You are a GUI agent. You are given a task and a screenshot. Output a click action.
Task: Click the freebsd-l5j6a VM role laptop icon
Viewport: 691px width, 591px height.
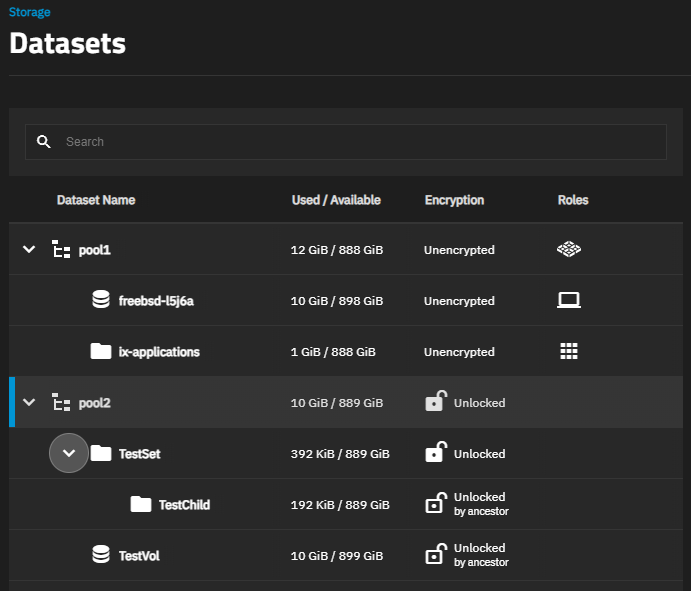click(x=568, y=301)
